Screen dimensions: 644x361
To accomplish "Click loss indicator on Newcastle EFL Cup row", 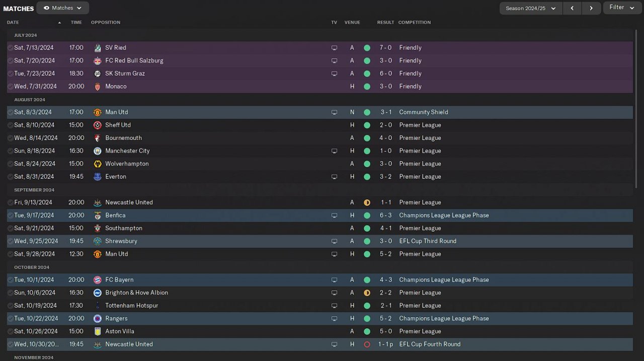I will 367,344.
